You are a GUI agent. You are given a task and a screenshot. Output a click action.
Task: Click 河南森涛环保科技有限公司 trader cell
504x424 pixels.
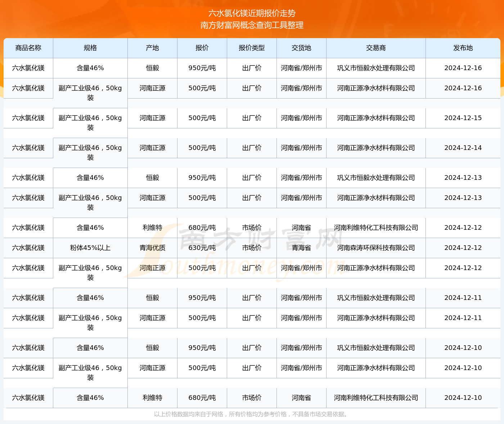[376, 248]
